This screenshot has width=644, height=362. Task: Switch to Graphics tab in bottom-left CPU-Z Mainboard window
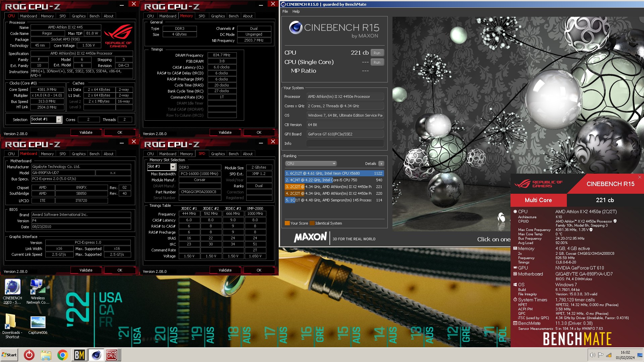[x=78, y=154]
